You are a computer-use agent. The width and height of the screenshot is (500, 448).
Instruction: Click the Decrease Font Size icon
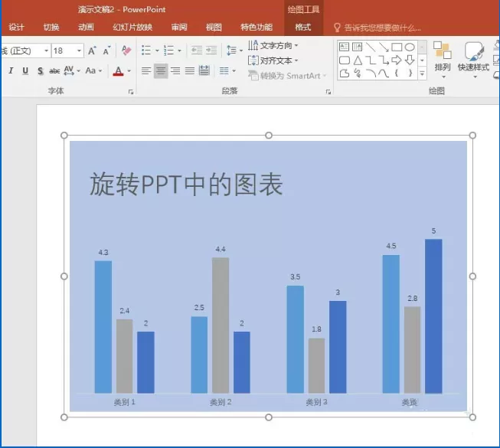(107, 51)
